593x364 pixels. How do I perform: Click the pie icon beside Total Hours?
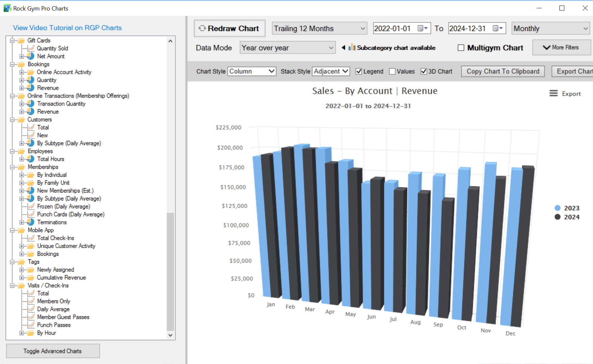(31, 159)
